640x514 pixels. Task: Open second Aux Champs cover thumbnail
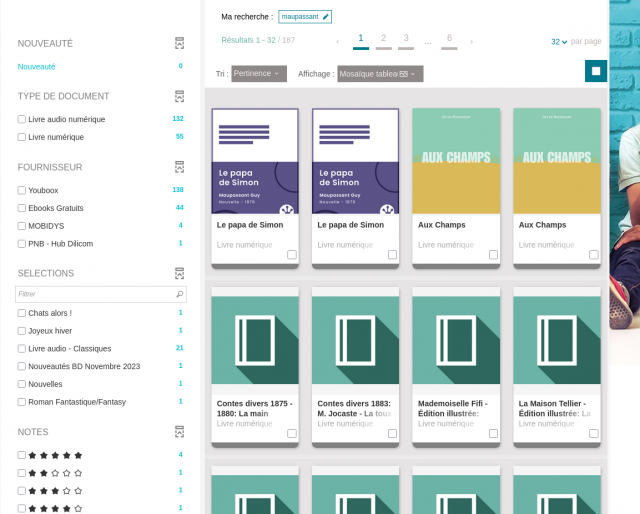557,161
